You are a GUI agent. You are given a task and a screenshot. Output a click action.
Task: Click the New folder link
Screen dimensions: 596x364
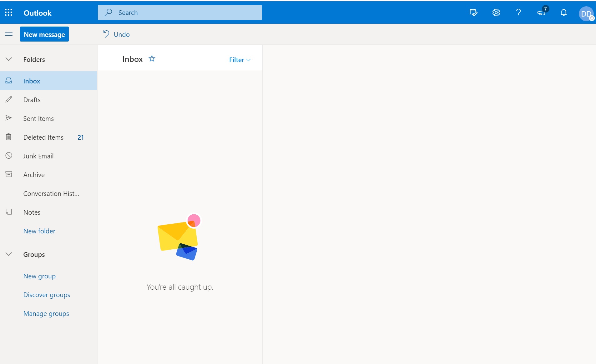click(39, 231)
